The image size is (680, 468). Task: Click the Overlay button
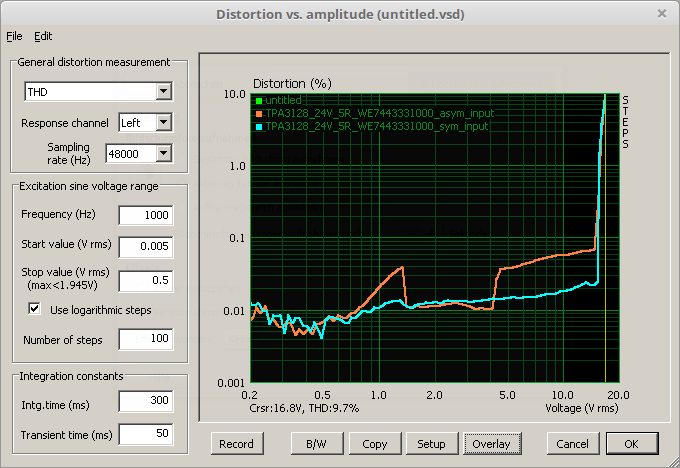[x=491, y=444]
